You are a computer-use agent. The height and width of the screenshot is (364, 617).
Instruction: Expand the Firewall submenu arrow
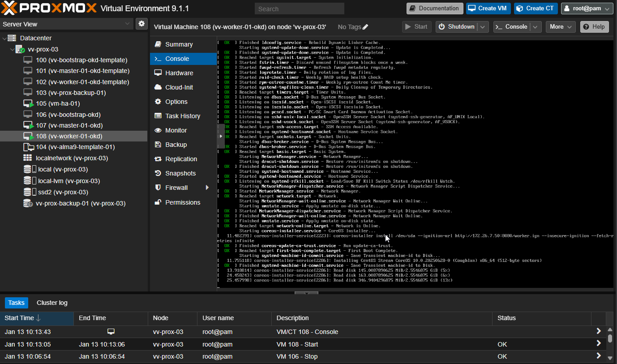[x=207, y=188]
